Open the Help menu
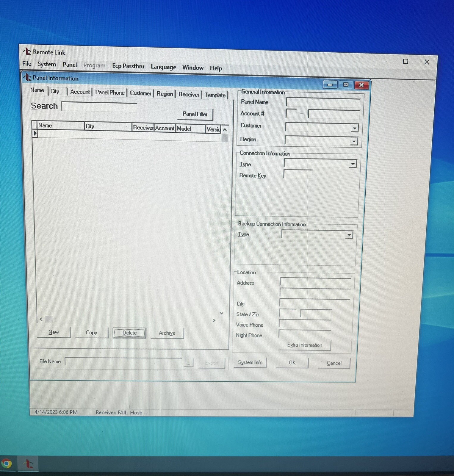 click(216, 68)
